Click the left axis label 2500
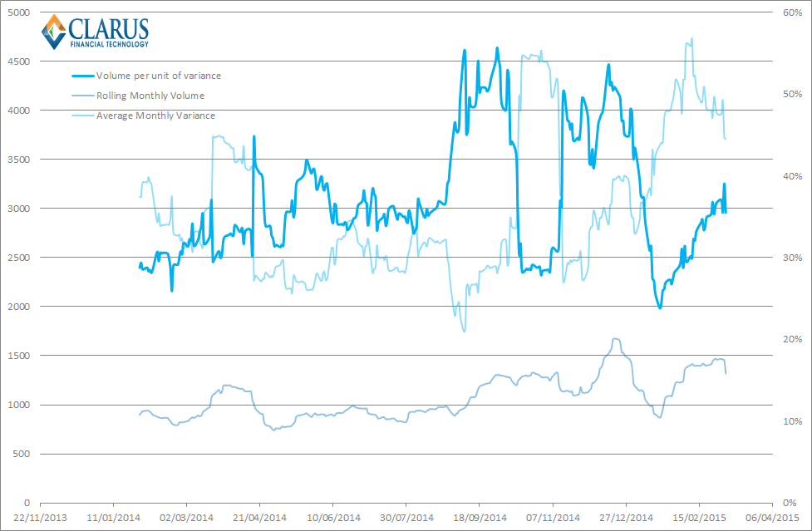This screenshot has height=531, width=812. tap(20, 258)
